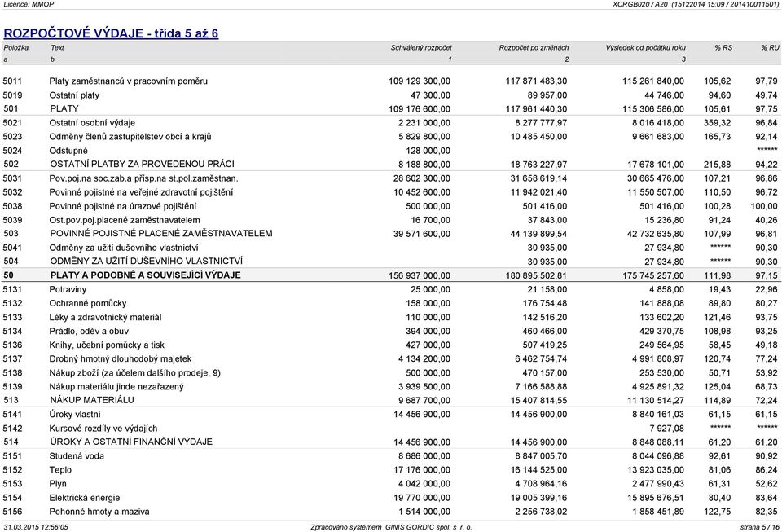
Task: Click value 1 858 451,89
Action: [x=658, y=512]
